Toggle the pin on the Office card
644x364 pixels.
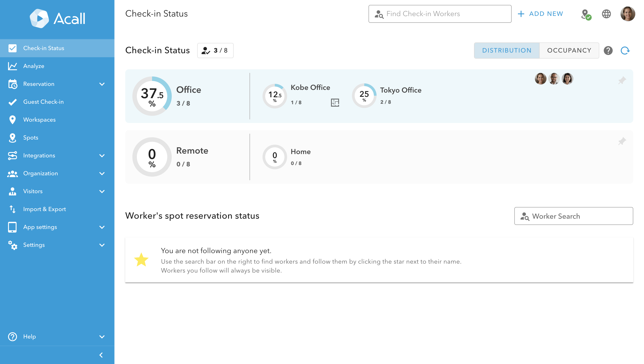click(623, 80)
